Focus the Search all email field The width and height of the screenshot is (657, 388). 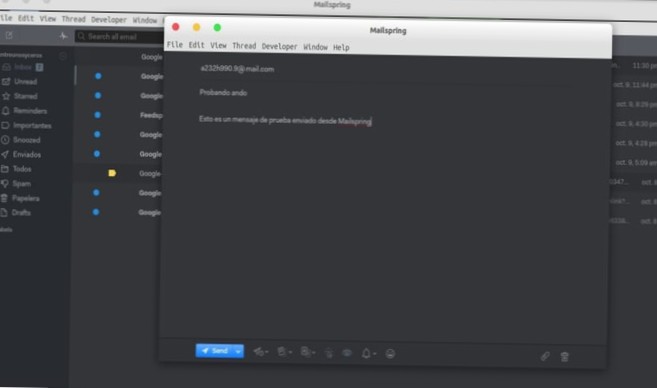tap(119, 36)
